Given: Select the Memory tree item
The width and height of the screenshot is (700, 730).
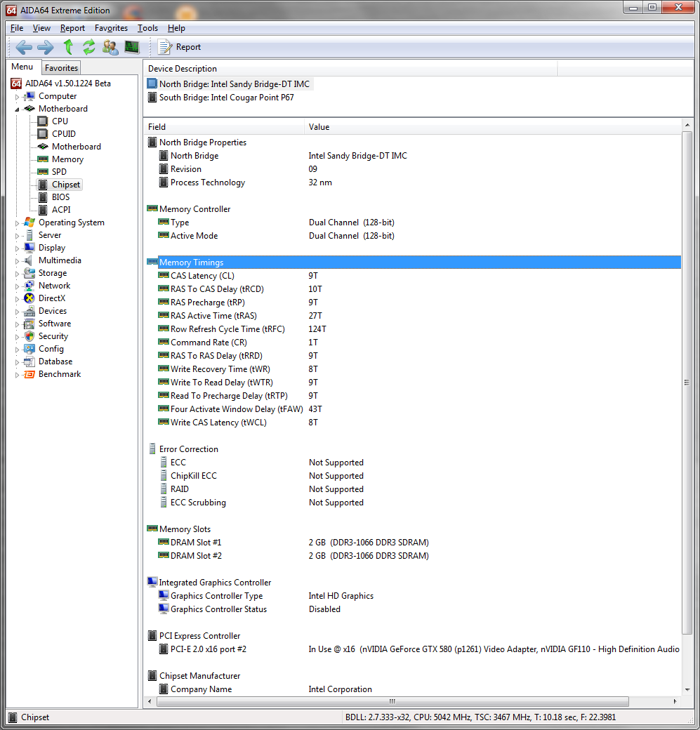Looking at the screenshot, I should (x=67, y=159).
